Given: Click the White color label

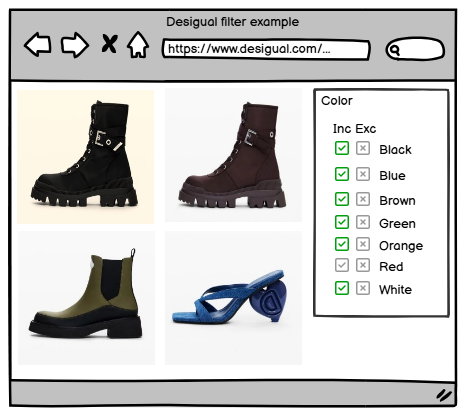Looking at the screenshot, I should [x=395, y=289].
